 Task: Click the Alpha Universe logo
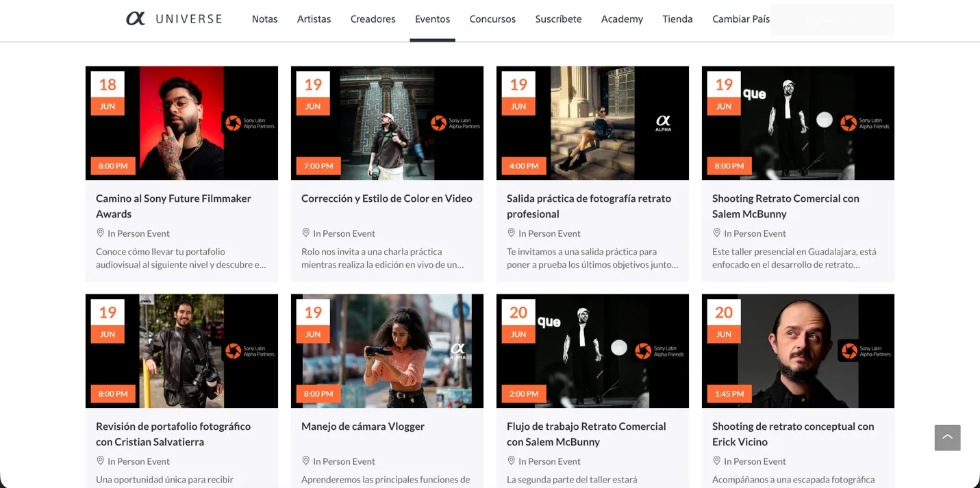[174, 18]
